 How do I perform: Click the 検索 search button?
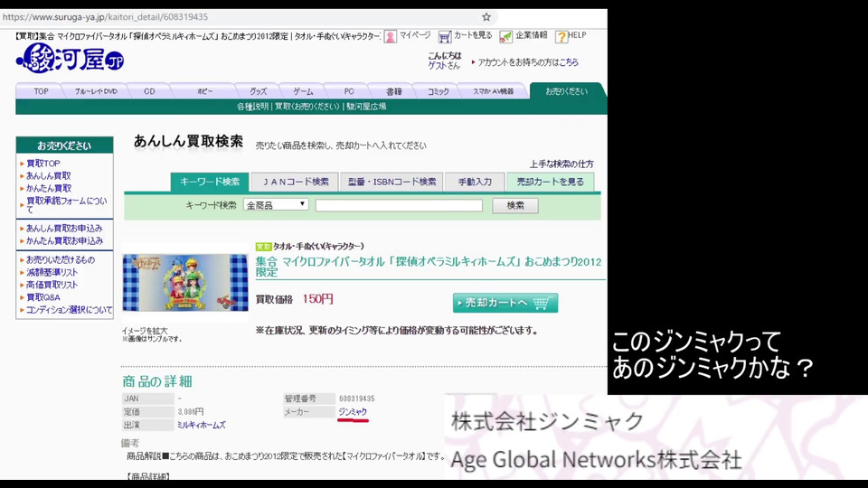pos(514,205)
